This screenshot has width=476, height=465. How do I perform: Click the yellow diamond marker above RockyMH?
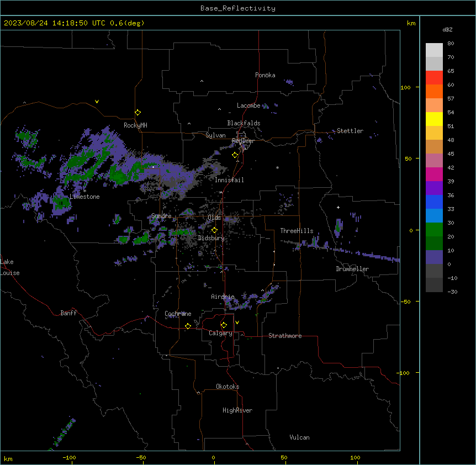(x=137, y=113)
